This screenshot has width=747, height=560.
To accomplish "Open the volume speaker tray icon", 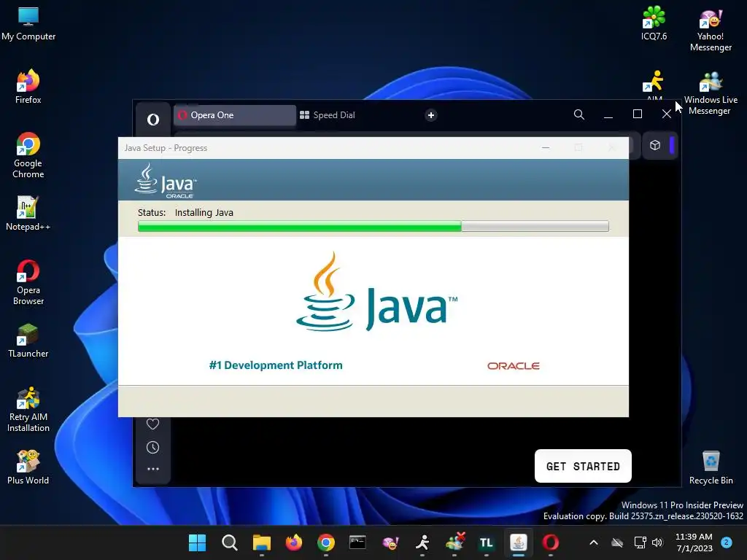I will [657, 542].
